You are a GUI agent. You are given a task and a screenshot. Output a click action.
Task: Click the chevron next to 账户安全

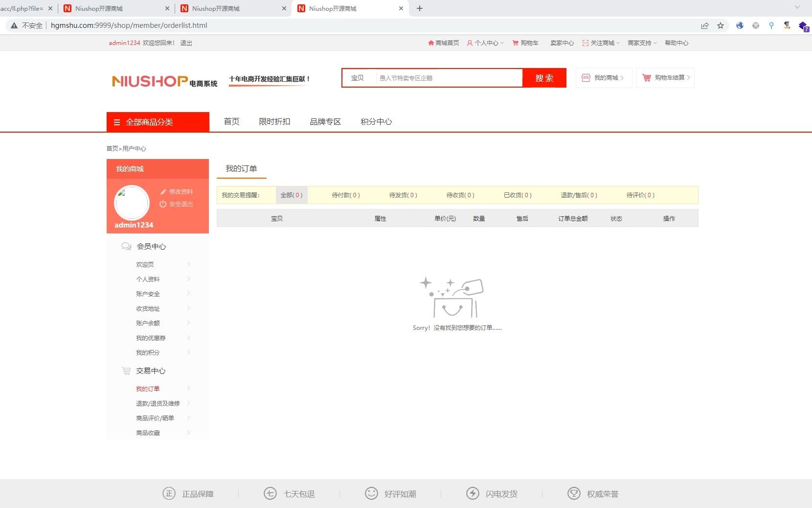pyautogui.click(x=188, y=294)
